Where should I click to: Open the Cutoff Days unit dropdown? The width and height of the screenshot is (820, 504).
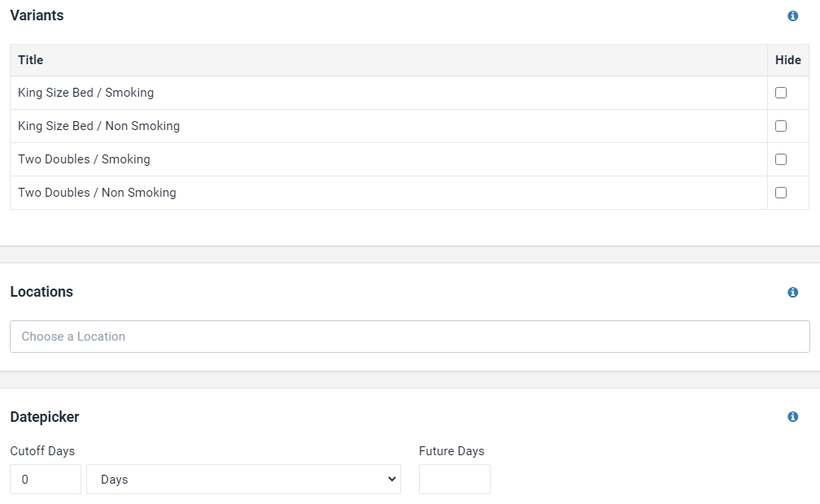tap(244, 479)
